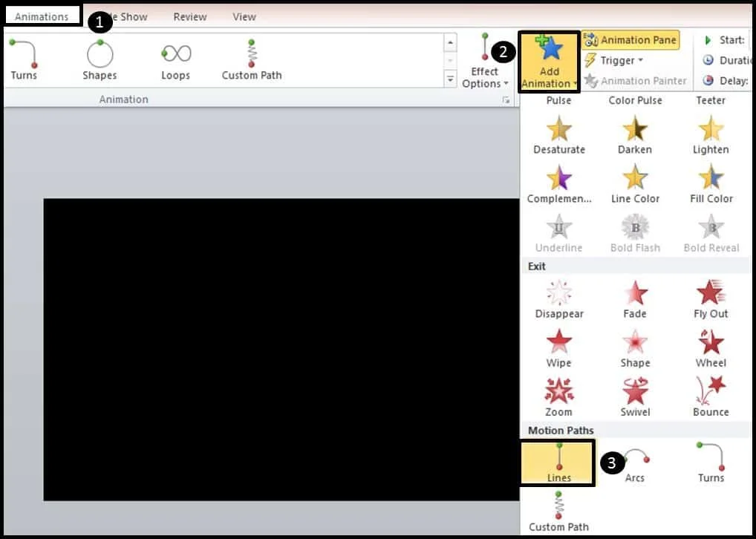
Task: Apply the Bounce exit animation
Action: (711, 398)
